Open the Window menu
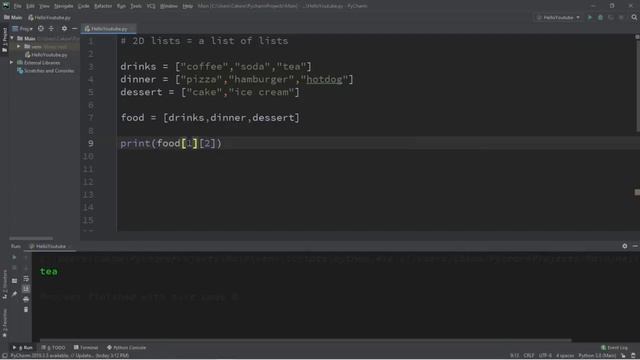This screenshot has width=640, height=360. pos(169,6)
